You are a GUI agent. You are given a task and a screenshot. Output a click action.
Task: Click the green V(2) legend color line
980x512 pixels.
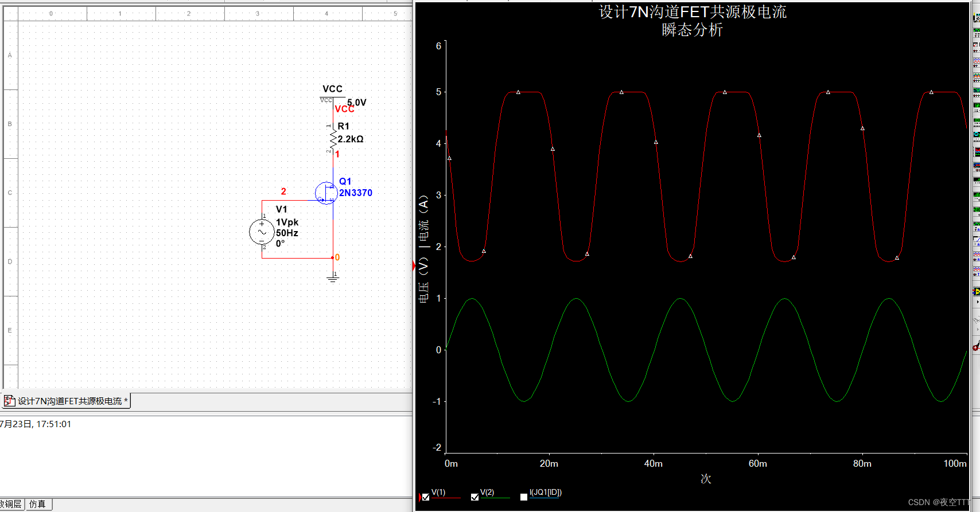[495, 498]
